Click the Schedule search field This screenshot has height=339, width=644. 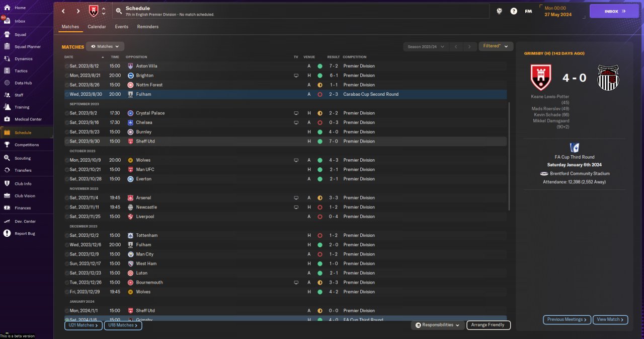(300, 11)
